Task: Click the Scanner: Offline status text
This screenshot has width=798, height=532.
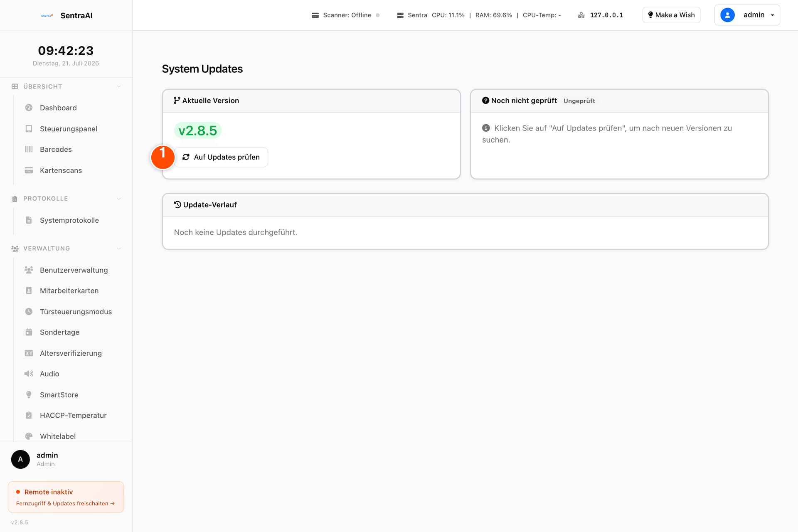Action: [x=347, y=15]
